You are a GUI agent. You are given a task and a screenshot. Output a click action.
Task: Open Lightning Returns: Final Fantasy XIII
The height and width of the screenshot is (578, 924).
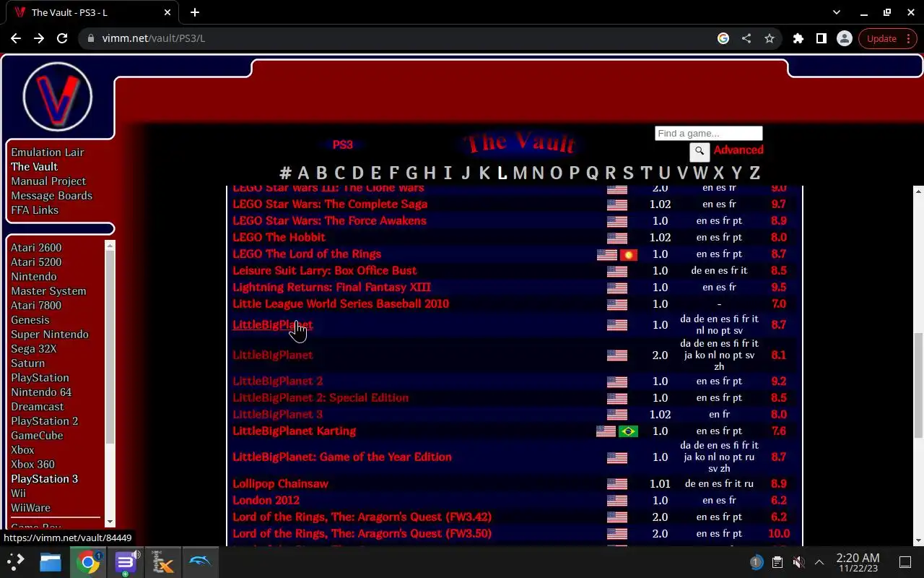(x=331, y=288)
